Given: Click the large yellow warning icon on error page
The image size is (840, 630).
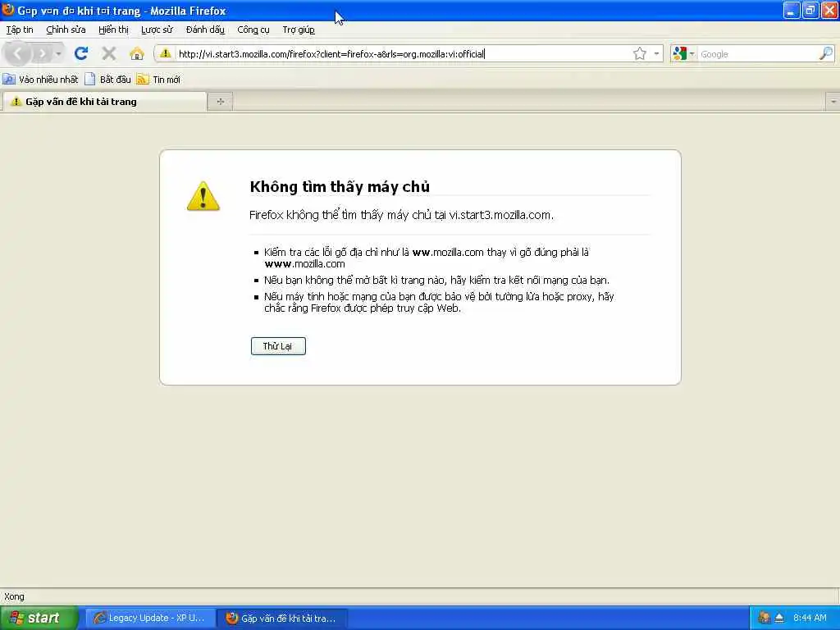Looking at the screenshot, I should coord(203,195).
